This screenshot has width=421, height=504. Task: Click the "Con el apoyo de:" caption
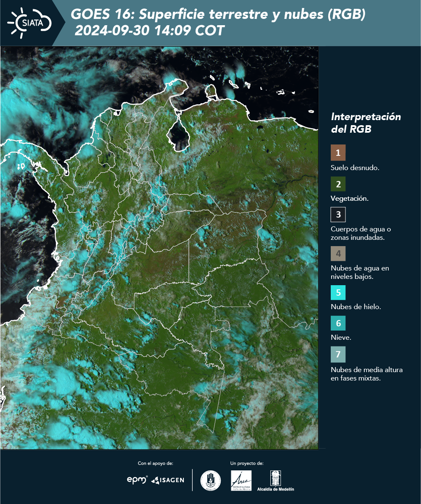pyautogui.click(x=155, y=463)
